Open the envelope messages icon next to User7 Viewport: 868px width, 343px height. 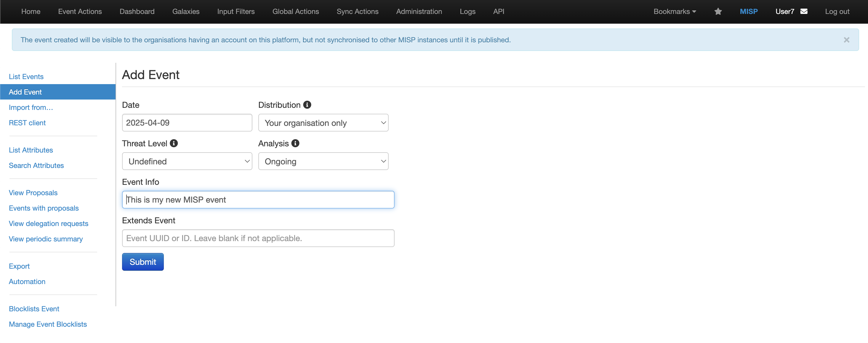804,12
